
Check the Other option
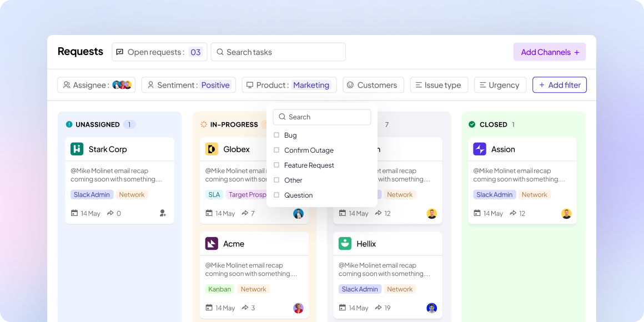point(276,180)
